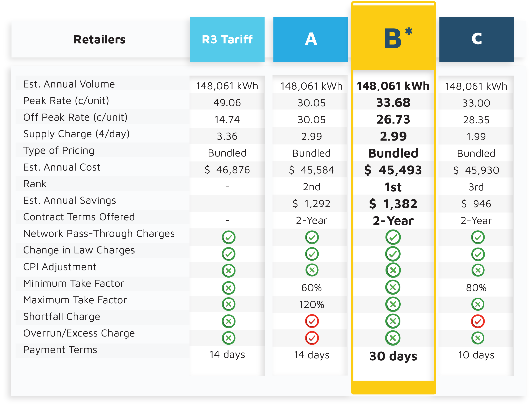The height and width of the screenshot is (407, 532).
Task: Click the R3 Tariff column header
Action: tap(227, 39)
